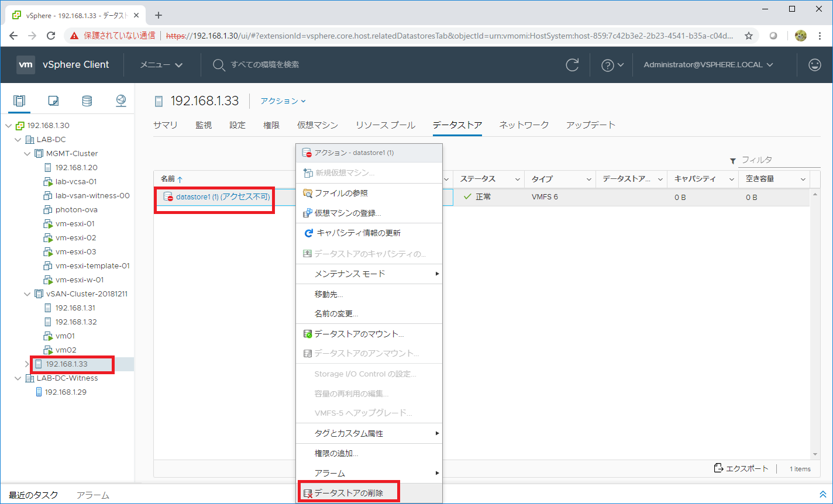Screen dimensions: 833x504
Task: Open アラーム submenu in context menu
Action: (370, 473)
